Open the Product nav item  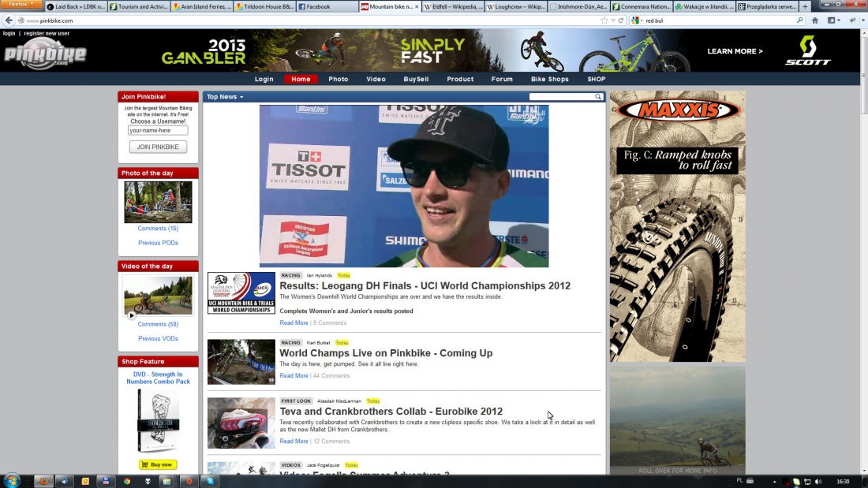(x=460, y=79)
